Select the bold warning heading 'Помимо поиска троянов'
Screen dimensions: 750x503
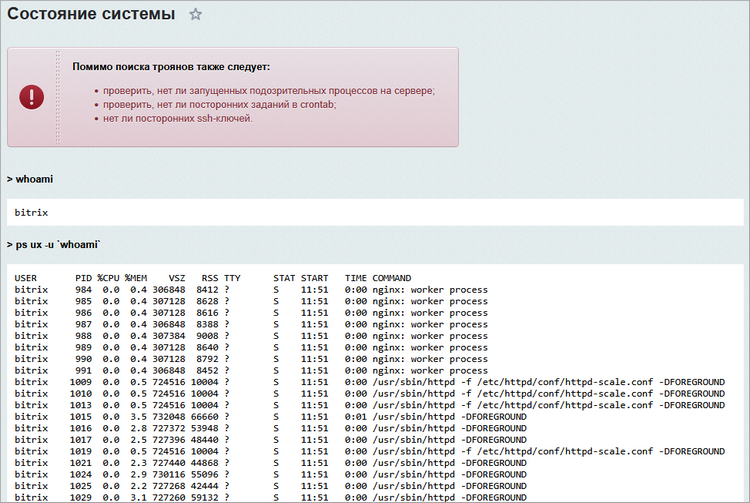tap(171, 67)
